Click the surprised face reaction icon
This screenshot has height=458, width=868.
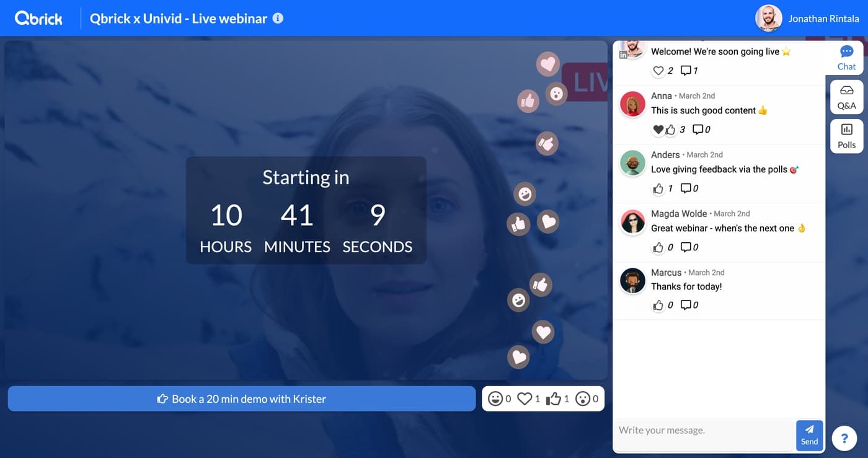[583, 398]
